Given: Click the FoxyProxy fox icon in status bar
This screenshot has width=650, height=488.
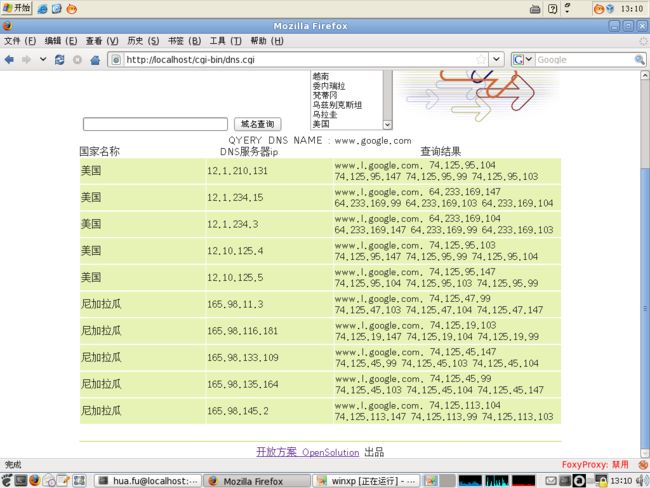Looking at the screenshot, I should (643, 465).
